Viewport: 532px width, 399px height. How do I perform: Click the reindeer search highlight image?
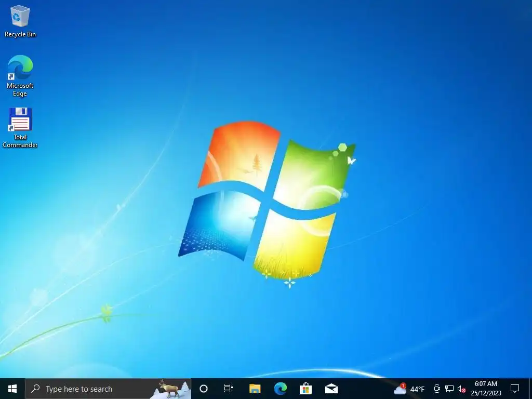170,389
